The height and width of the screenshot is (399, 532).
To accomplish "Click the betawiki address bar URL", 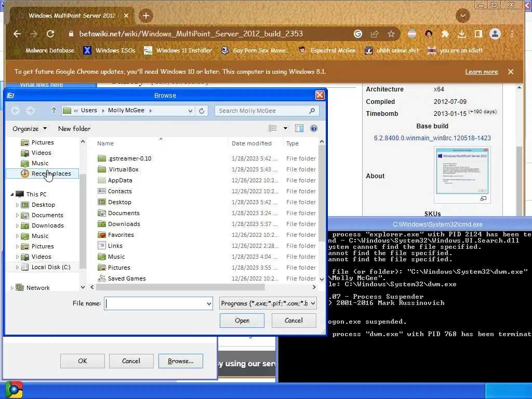I will coord(191,34).
